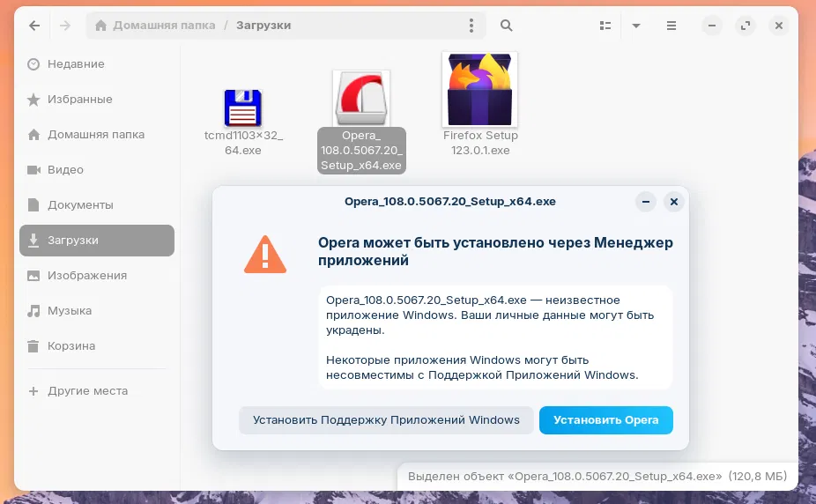
Task: Select Firefox Setup 123.0.1.exe icon
Action: [x=479, y=90]
